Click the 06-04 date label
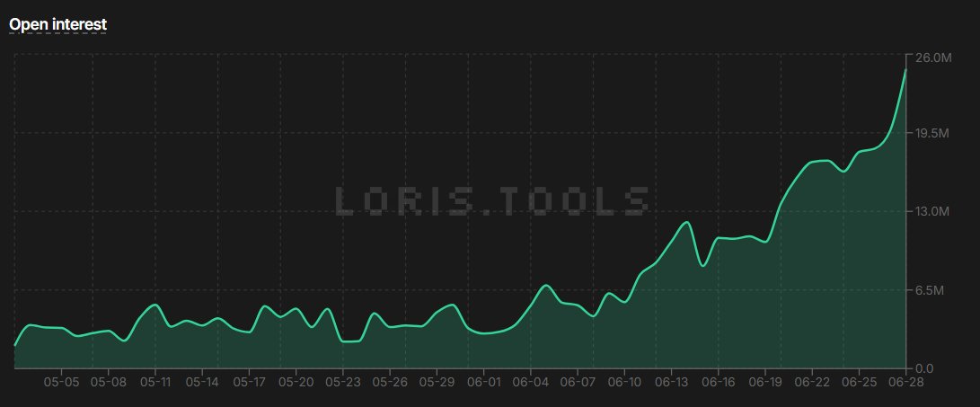This screenshot has height=407, width=980. 531,381
